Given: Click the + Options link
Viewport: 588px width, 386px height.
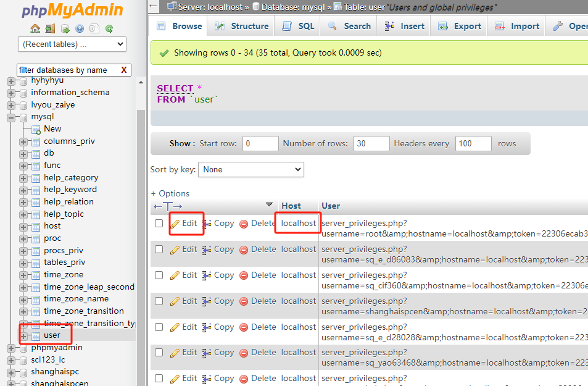Looking at the screenshot, I should pos(170,193).
